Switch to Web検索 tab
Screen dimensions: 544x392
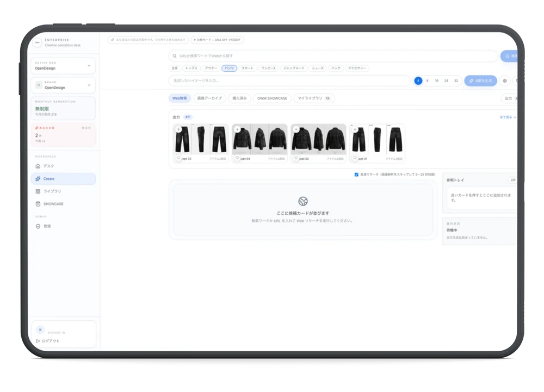click(180, 98)
